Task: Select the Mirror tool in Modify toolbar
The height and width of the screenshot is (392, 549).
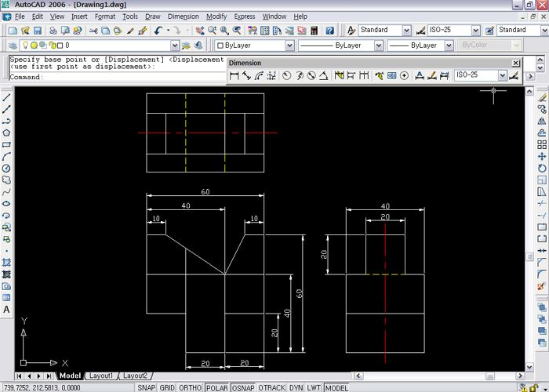Action: (x=542, y=121)
